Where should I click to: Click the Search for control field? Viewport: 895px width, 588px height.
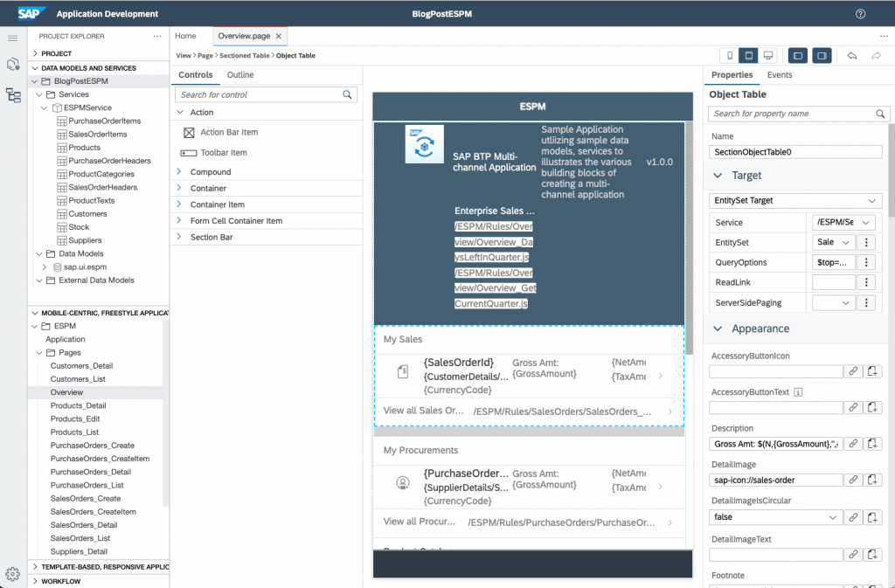pyautogui.click(x=266, y=94)
